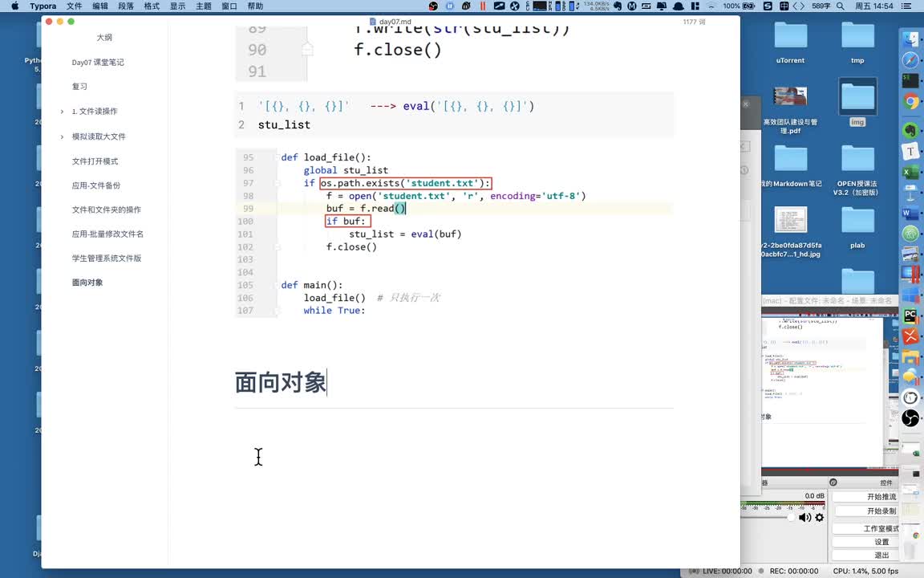Launch Safari from the Dock
Viewport: 924px width, 578px height.
coord(910,60)
